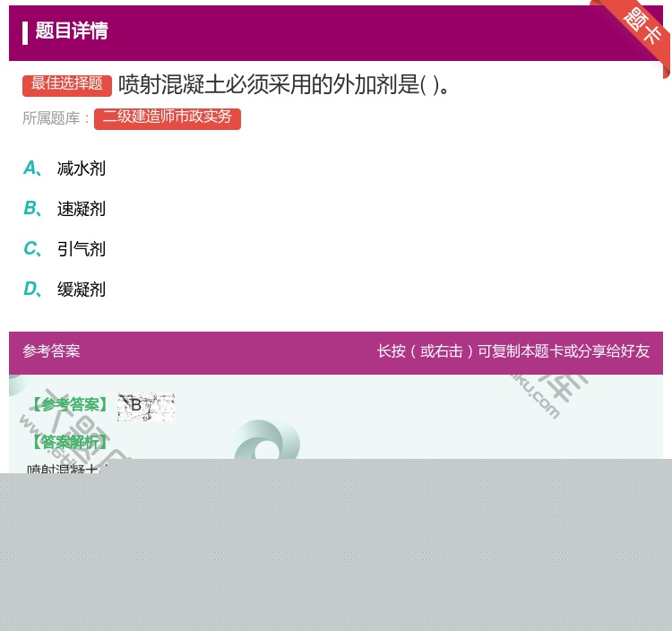Select option C 引气剂

click(65, 249)
